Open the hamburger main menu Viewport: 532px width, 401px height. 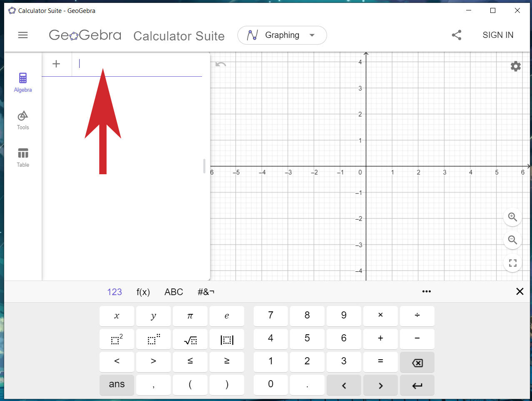point(23,35)
